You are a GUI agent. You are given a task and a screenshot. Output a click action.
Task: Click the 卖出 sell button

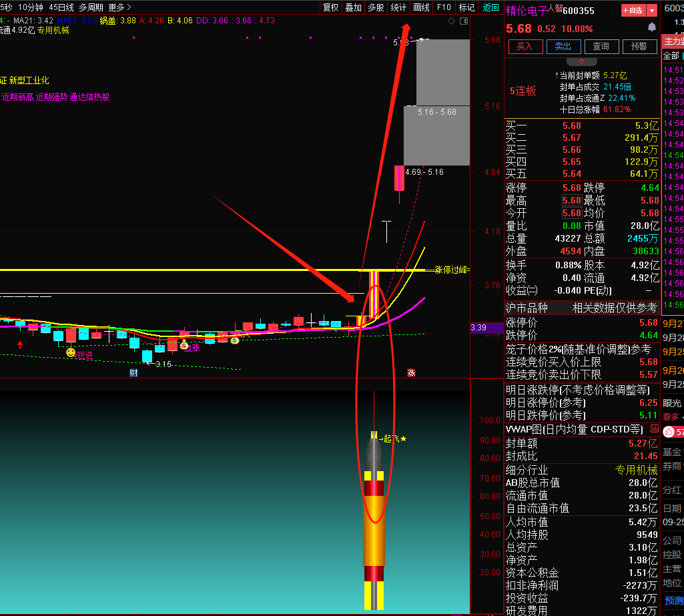pos(563,46)
